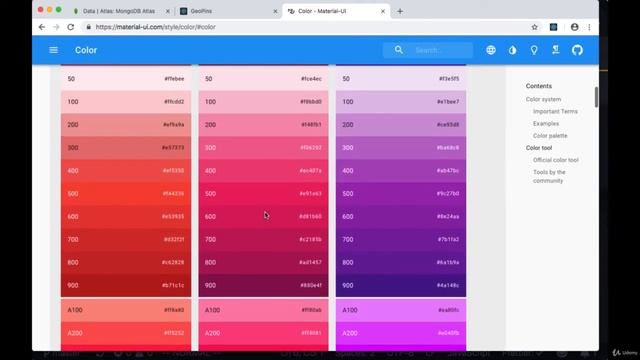This screenshot has width=640, height=360.
Task: Bookmark this page with star icon
Action: (x=534, y=27)
